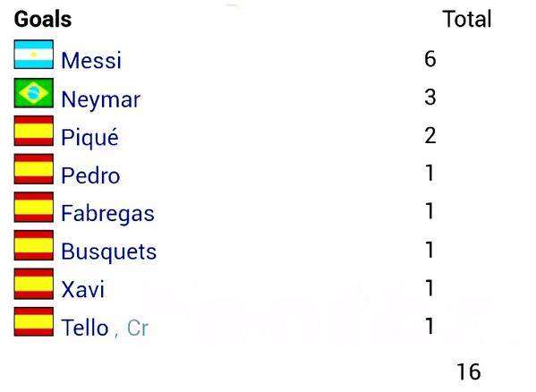Open the Piqué player link
Screen dimensions: 536x392
(x=89, y=138)
